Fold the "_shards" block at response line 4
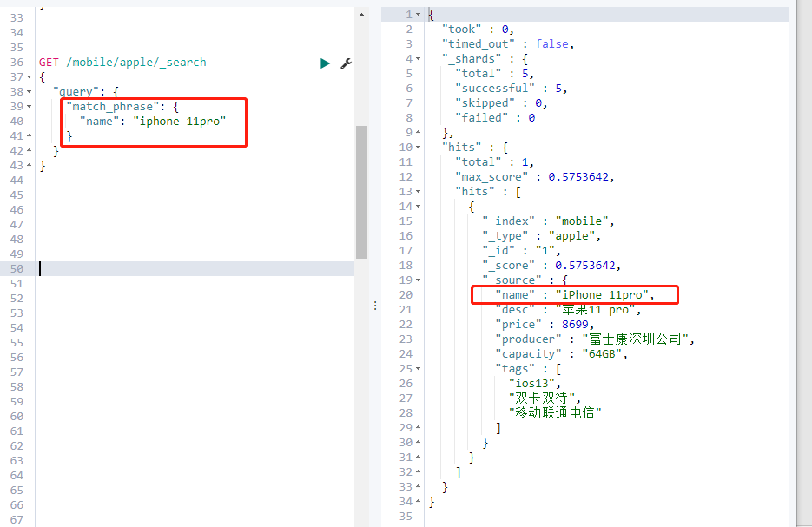812x527 pixels. 419,59
